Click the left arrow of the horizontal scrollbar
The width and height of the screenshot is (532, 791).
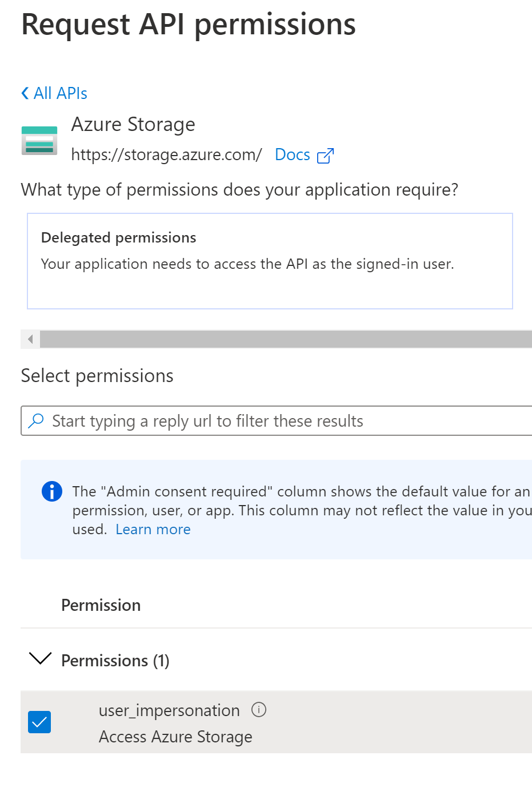(x=29, y=339)
